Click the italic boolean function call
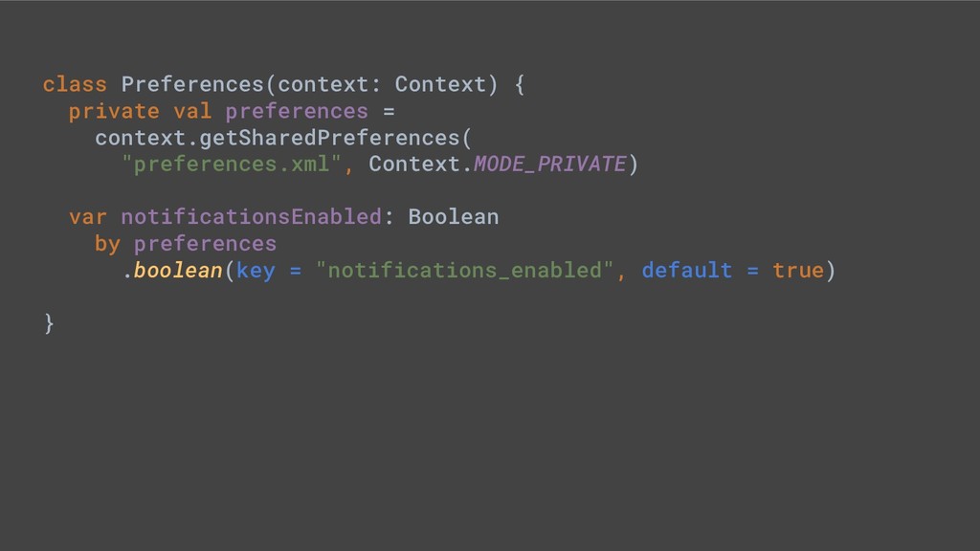 coord(178,271)
